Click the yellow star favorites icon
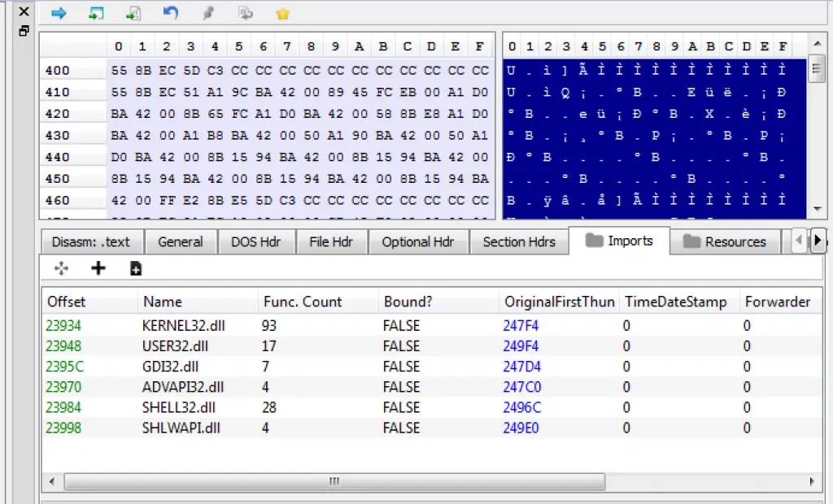833x504 pixels. click(x=282, y=13)
